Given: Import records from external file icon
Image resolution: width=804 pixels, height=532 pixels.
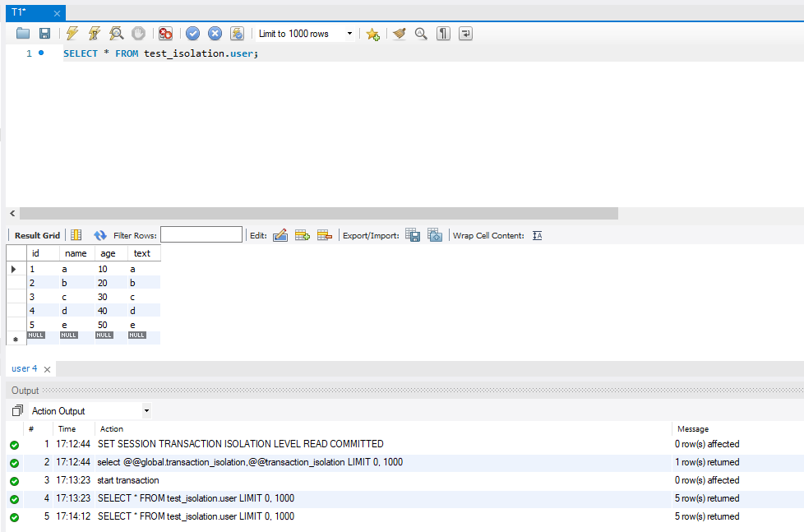Looking at the screenshot, I should [x=435, y=235].
